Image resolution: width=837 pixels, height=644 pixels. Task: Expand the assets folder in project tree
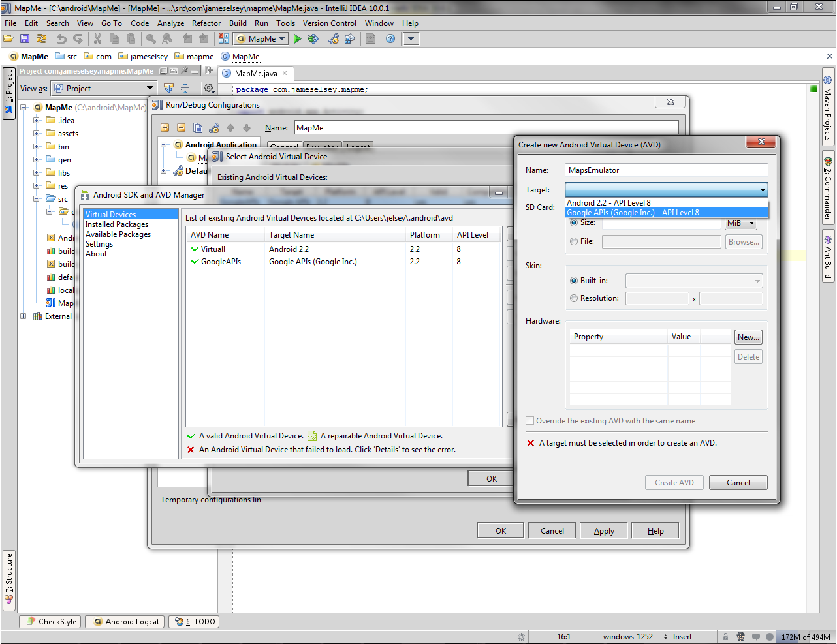tap(37, 134)
